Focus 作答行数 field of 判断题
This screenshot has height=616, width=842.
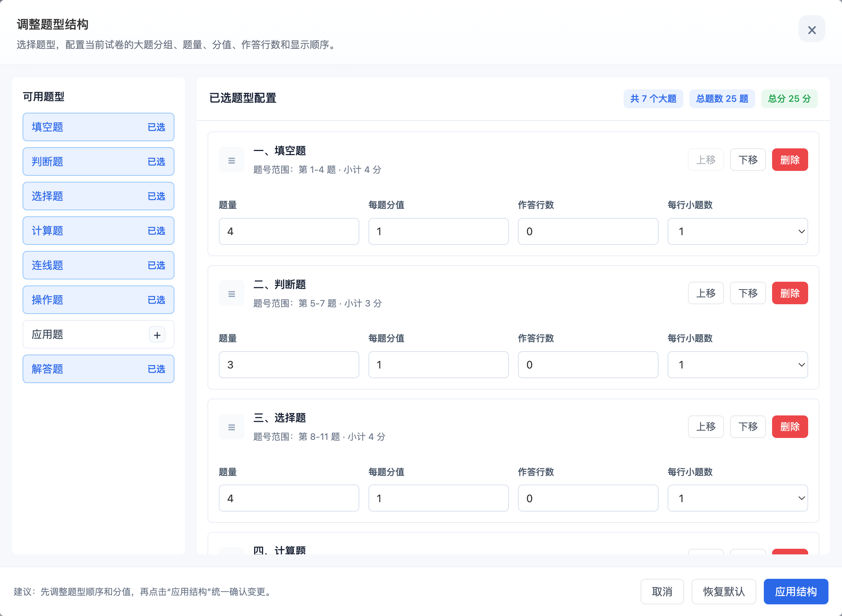588,365
